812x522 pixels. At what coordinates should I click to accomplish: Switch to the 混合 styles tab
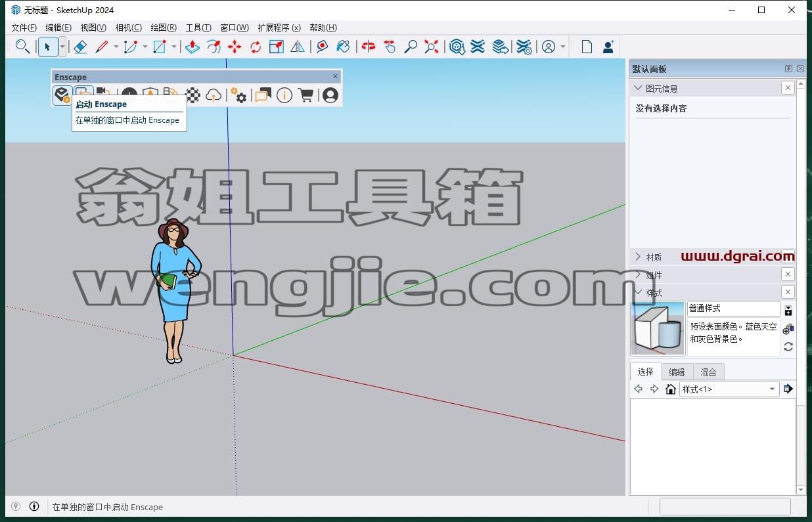pyautogui.click(x=708, y=372)
